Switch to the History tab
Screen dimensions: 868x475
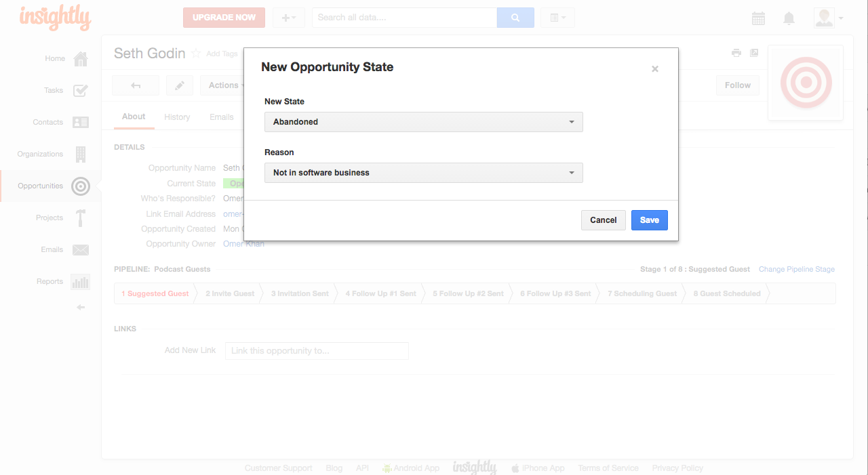tap(177, 117)
